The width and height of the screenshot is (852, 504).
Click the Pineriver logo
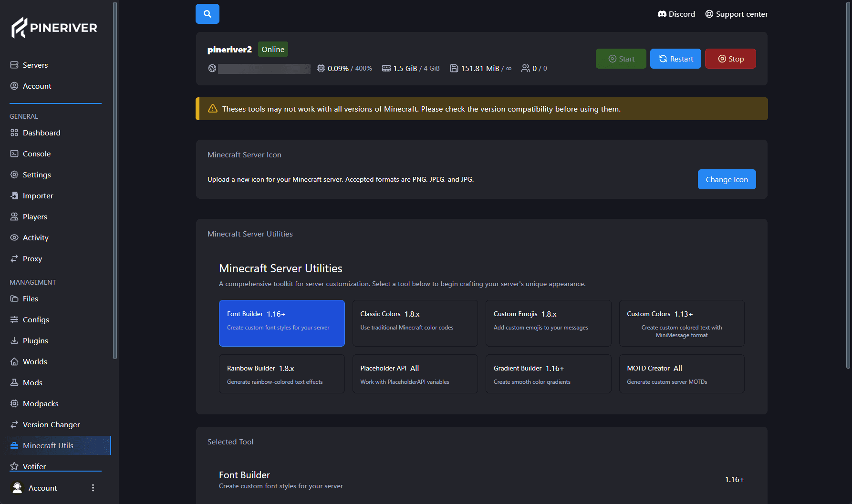coord(54,28)
